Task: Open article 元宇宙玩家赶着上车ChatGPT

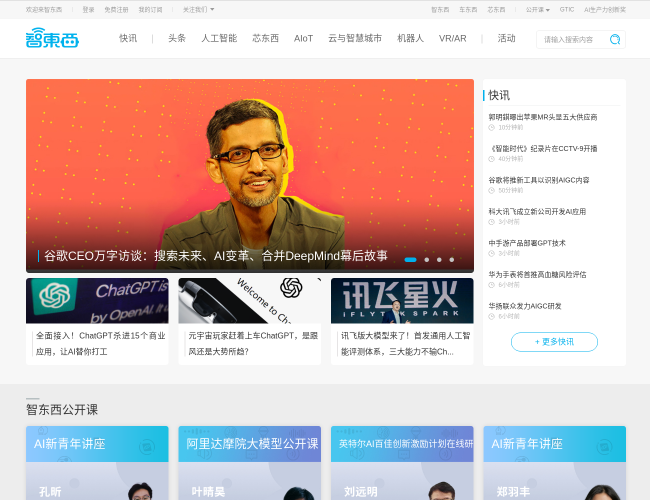Action: click(253, 344)
